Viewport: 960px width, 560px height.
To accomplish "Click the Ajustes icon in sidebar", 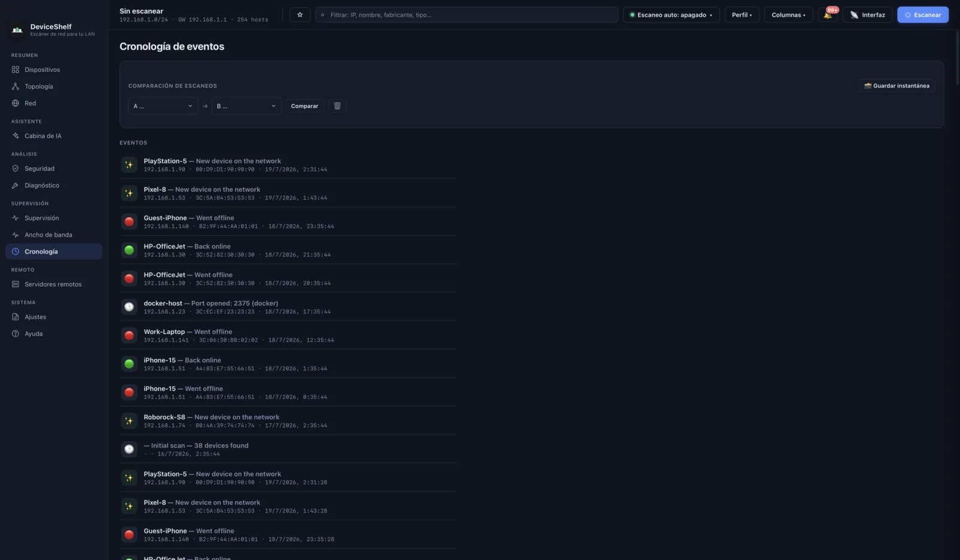I will [16, 317].
